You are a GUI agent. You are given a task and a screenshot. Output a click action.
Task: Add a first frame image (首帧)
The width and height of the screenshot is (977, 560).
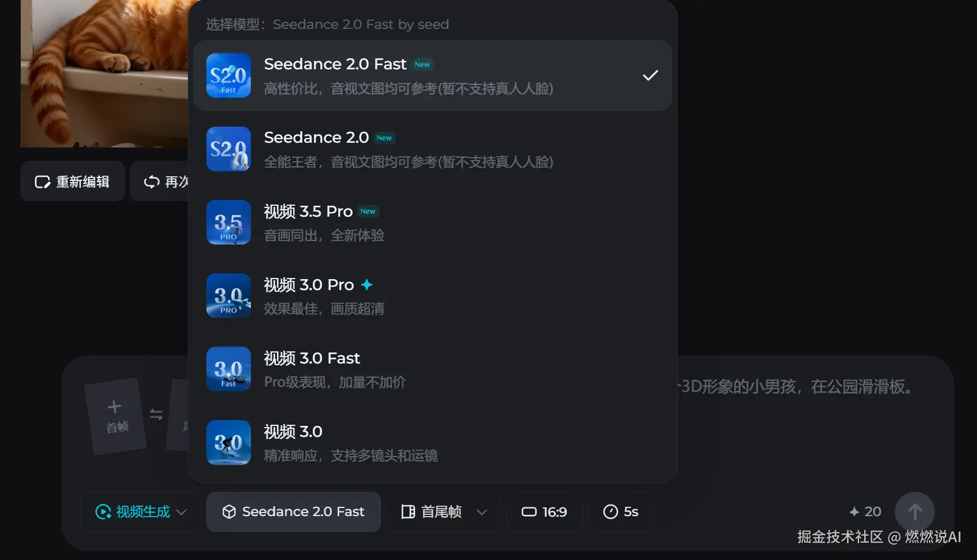tap(116, 416)
